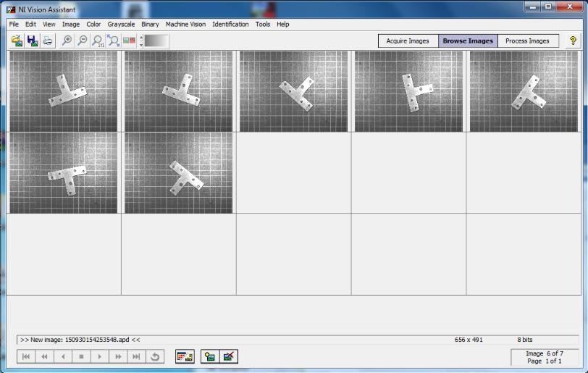Close the NI Vision Assistant window
588x373 pixels.
point(570,7)
